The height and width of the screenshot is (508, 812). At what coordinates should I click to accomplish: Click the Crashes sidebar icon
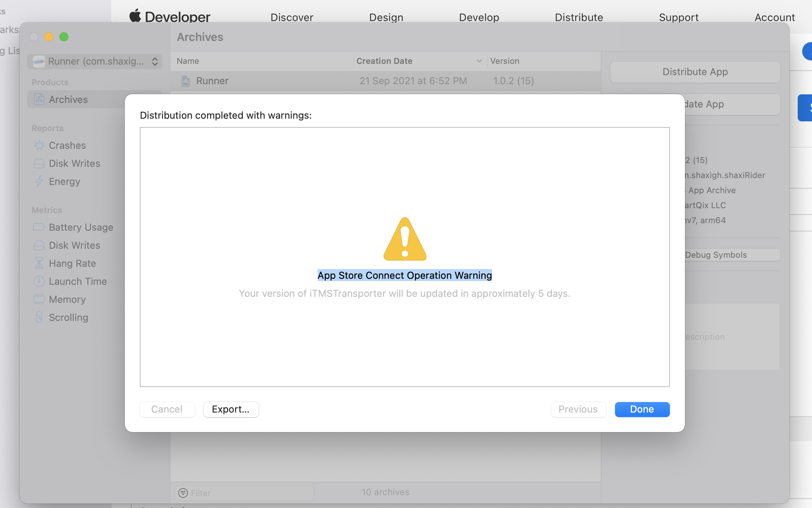pos(39,145)
